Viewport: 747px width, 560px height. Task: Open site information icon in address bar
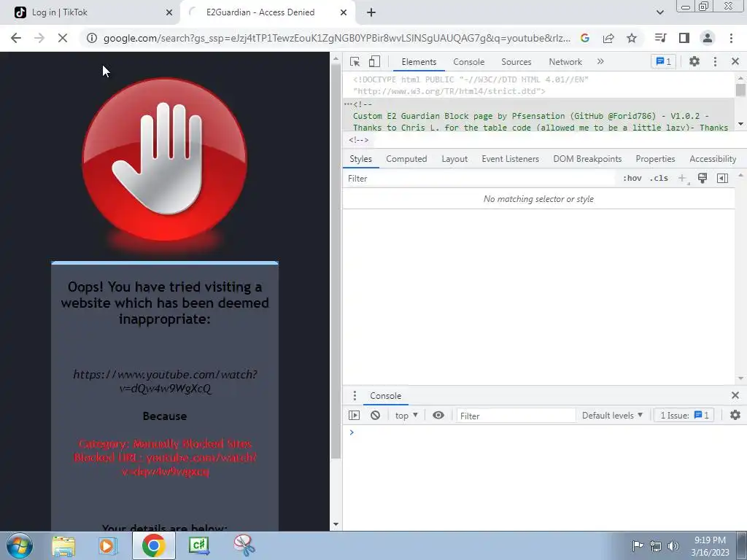coord(91,38)
